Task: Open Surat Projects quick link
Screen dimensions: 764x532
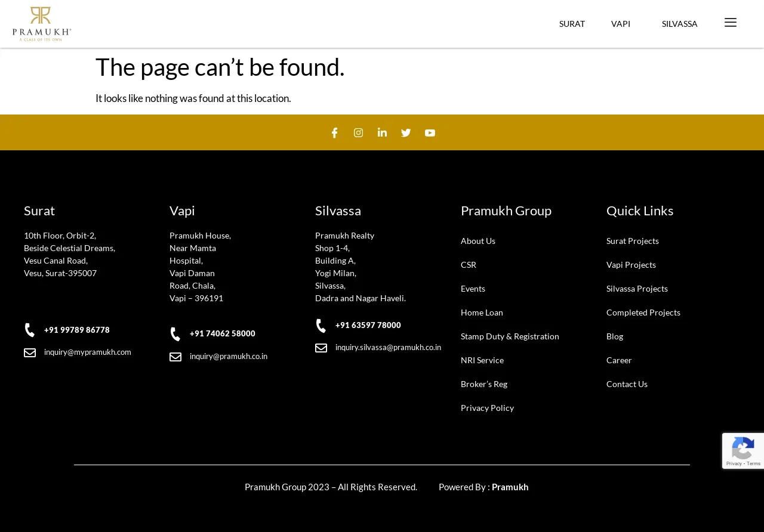Action: click(633, 241)
